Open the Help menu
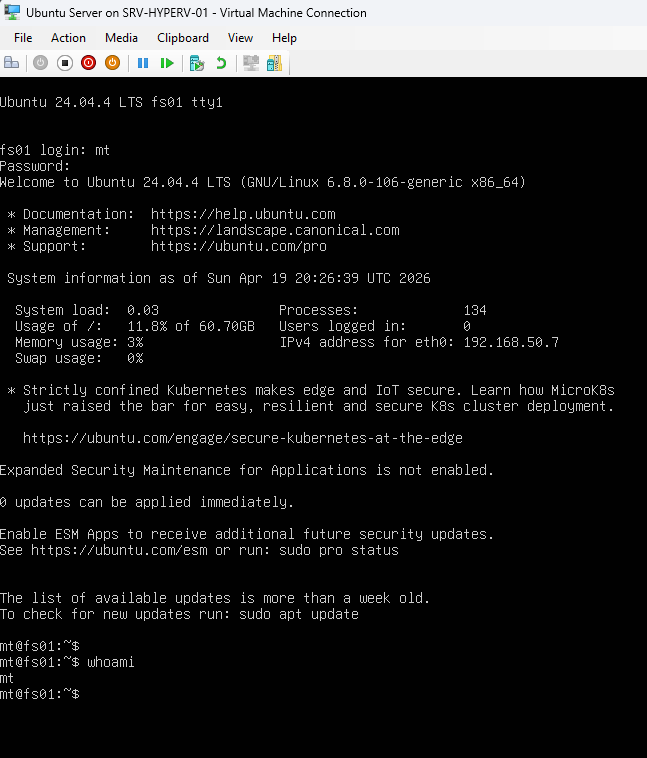The width and height of the screenshot is (647, 758). [x=284, y=38]
